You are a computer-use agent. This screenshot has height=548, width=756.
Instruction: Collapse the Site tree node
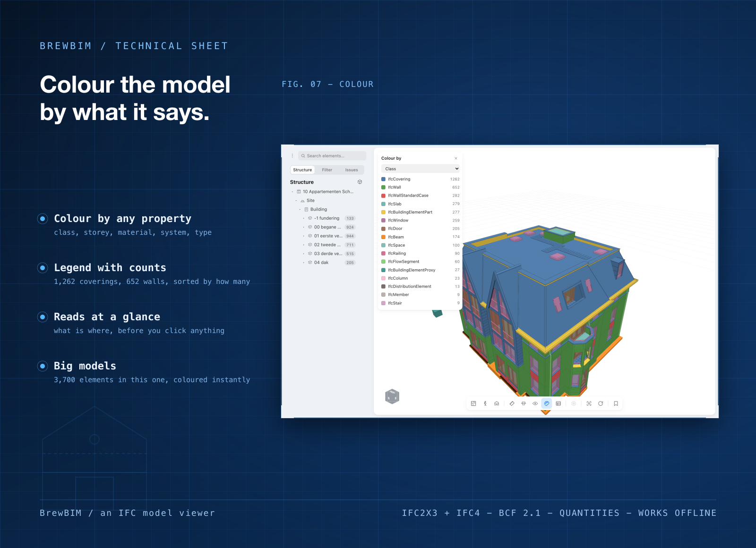(296, 201)
